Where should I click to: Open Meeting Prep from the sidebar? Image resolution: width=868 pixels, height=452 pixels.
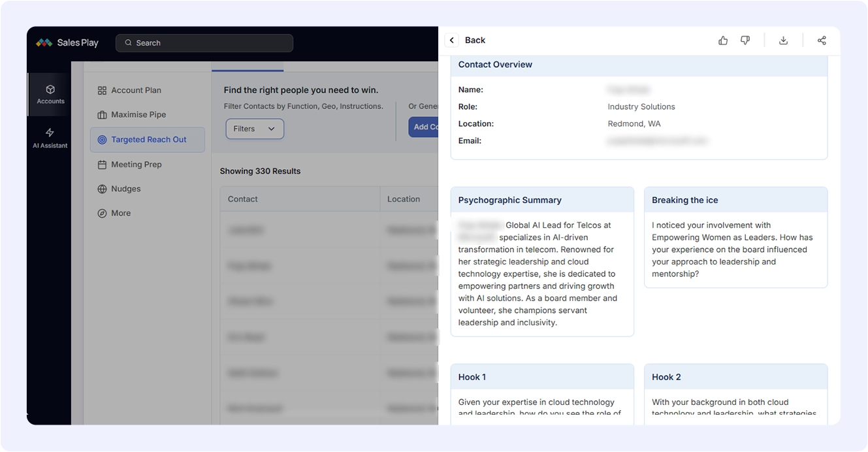coord(136,165)
